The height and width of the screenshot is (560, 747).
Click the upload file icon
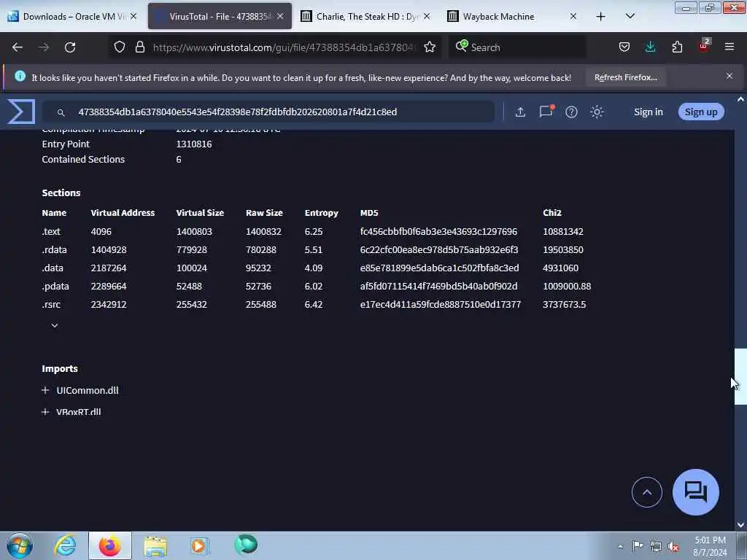tap(520, 112)
